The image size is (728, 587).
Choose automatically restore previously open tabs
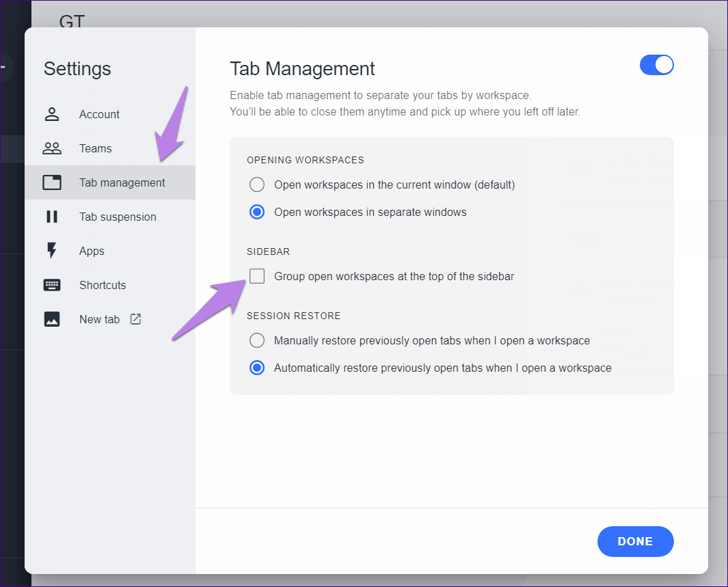tap(257, 368)
